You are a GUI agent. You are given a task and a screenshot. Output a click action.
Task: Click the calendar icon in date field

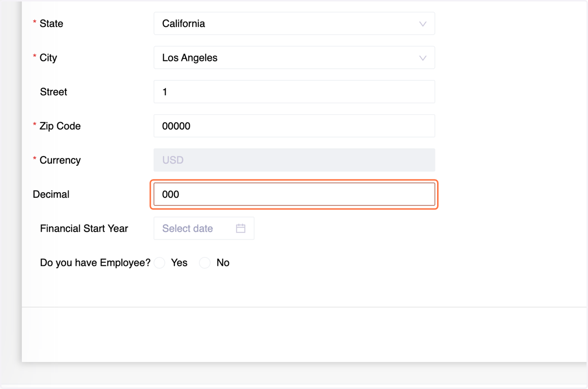pos(241,229)
